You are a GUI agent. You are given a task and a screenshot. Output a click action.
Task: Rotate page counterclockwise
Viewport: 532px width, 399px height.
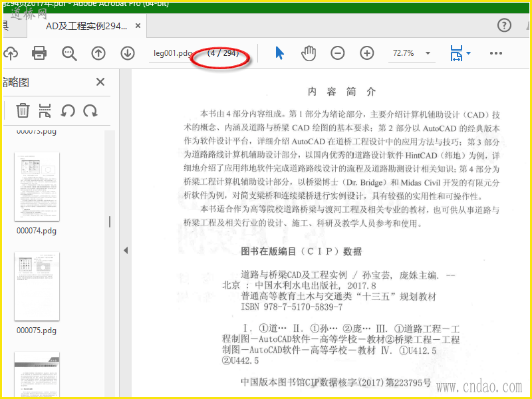68,111
